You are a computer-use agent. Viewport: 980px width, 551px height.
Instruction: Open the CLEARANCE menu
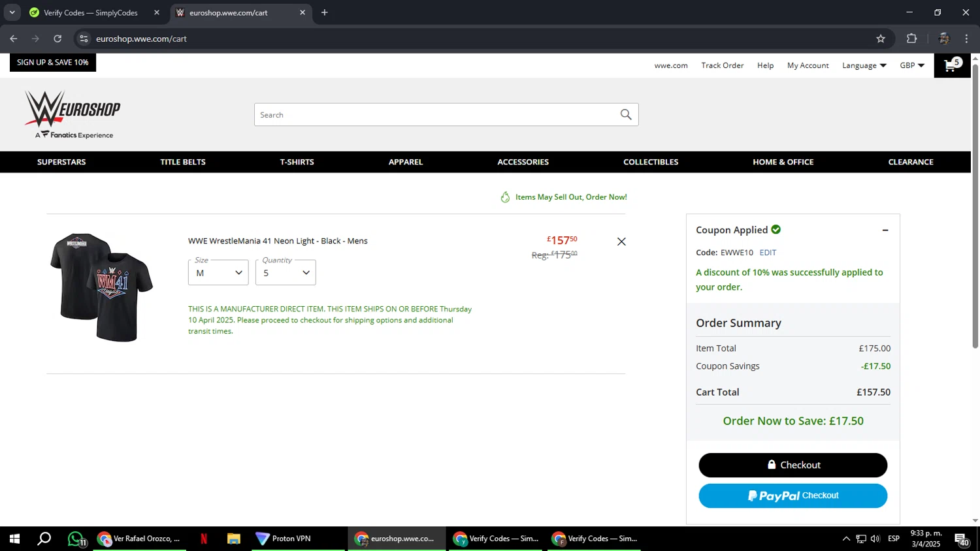pyautogui.click(x=911, y=162)
